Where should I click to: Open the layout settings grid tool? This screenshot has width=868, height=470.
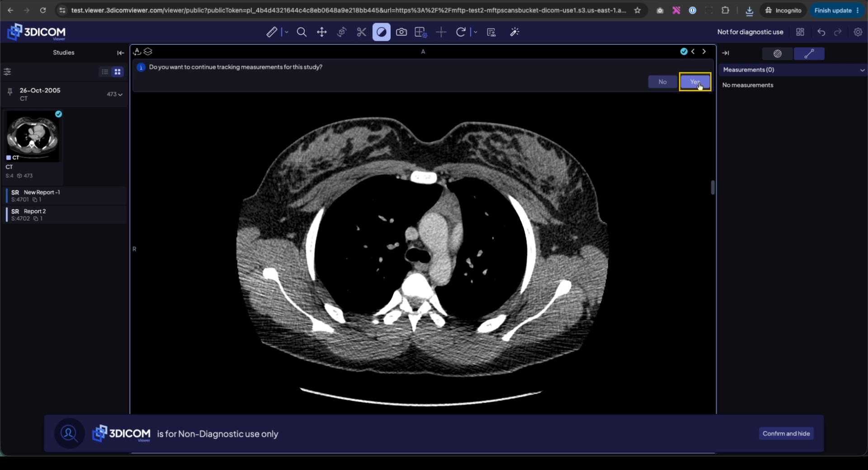click(x=421, y=32)
